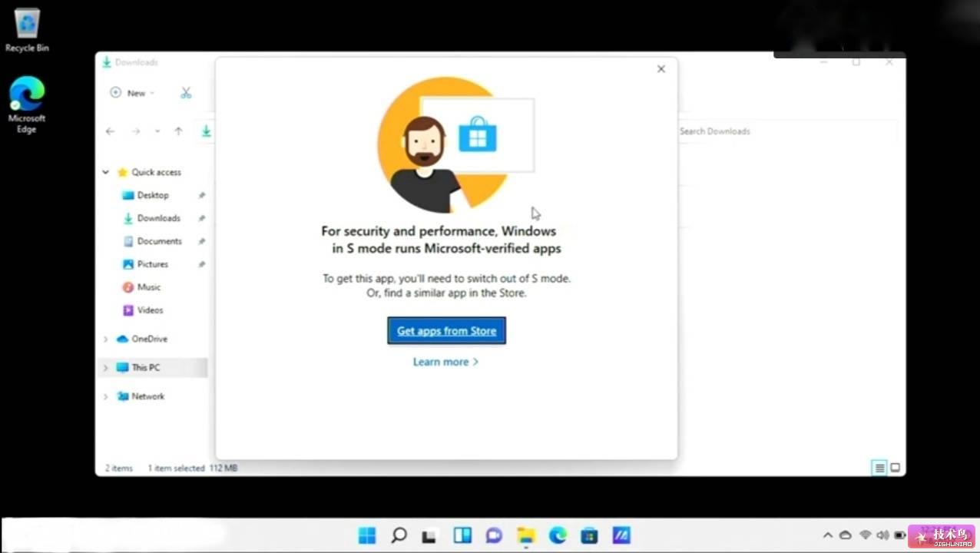Go back in File Explorer
This screenshot has width=980, height=553.
111,131
